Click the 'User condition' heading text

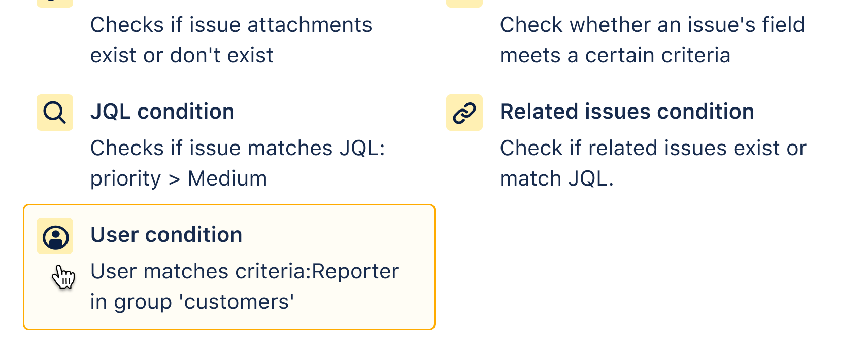(166, 234)
